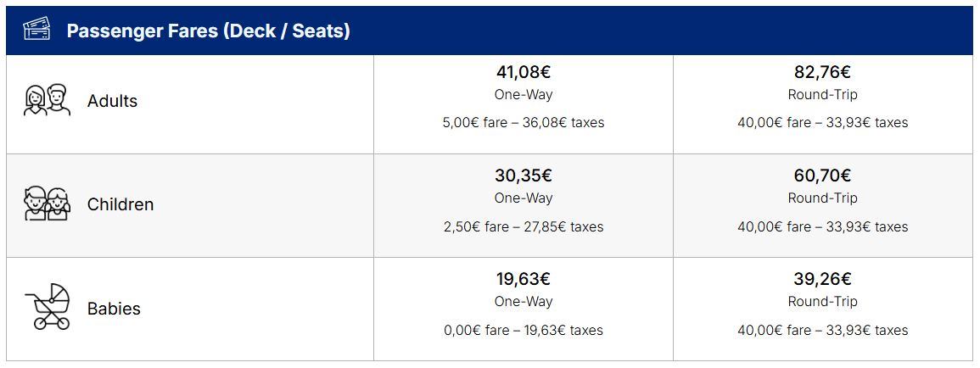This screenshot has height=368, width=980.
Task: Click the children 2,50€ fare – 27,85€ taxes text
Action: [524, 226]
